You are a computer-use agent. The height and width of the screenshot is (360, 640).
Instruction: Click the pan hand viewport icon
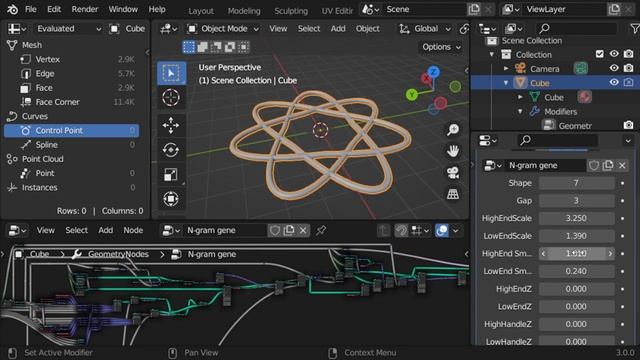pos(453,151)
